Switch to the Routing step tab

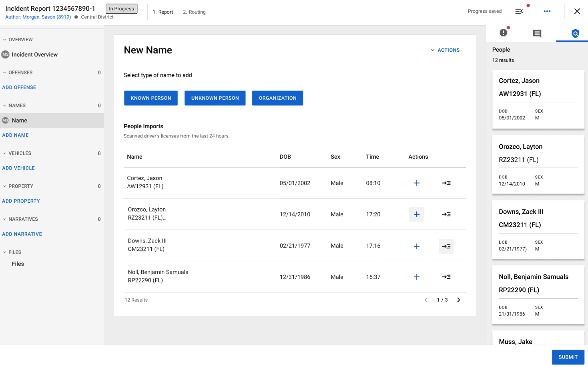tap(194, 12)
